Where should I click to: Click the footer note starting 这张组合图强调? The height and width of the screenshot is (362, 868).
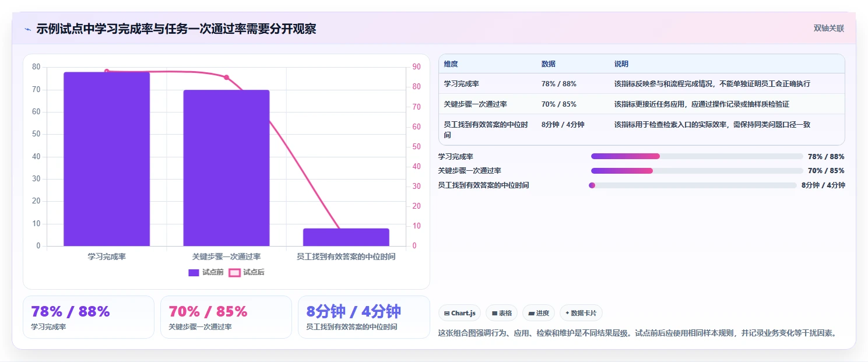click(639, 333)
